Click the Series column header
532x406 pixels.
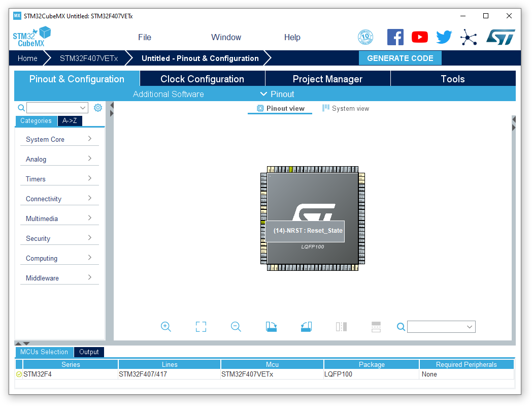pos(71,364)
